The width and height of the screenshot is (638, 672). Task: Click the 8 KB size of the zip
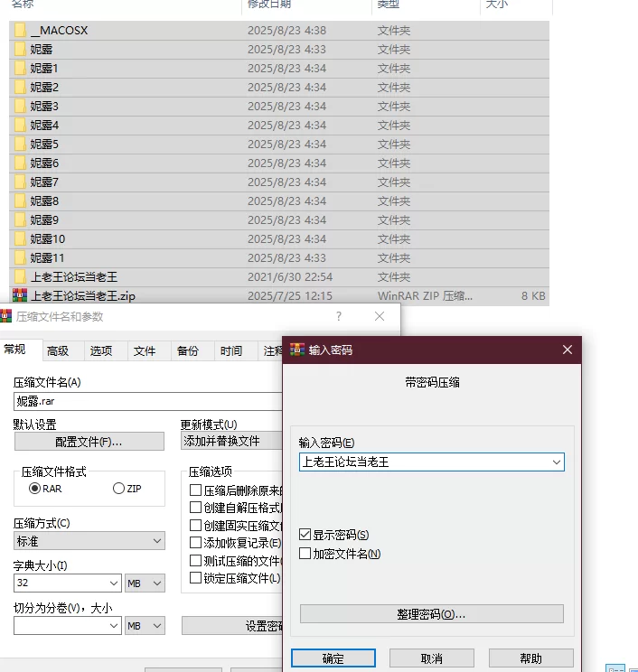pos(533,295)
